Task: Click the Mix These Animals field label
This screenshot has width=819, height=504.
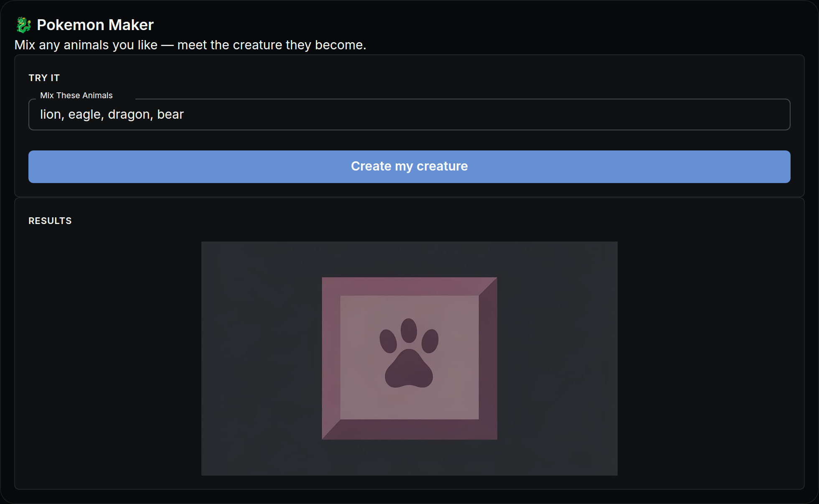Action: 76,95
